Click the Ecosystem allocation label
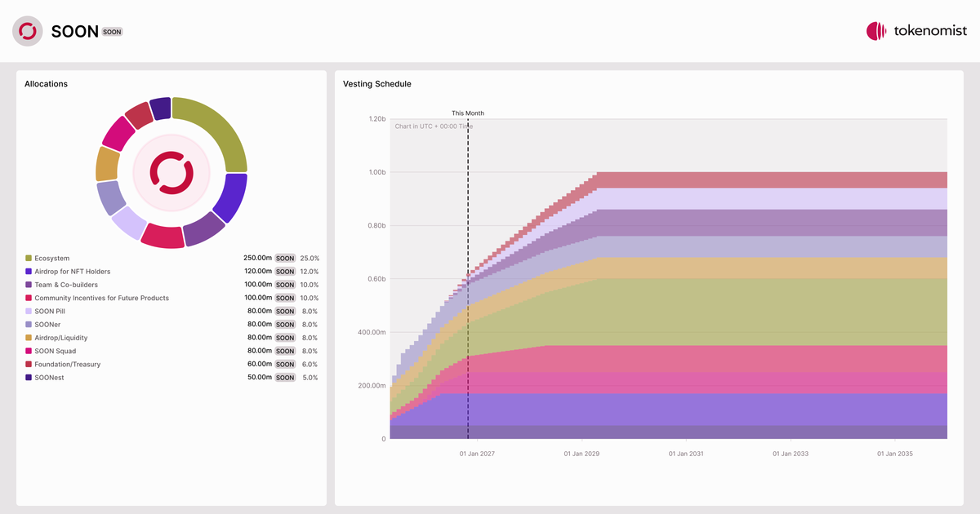Viewport: 980px width, 514px height. click(x=52, y=259)
